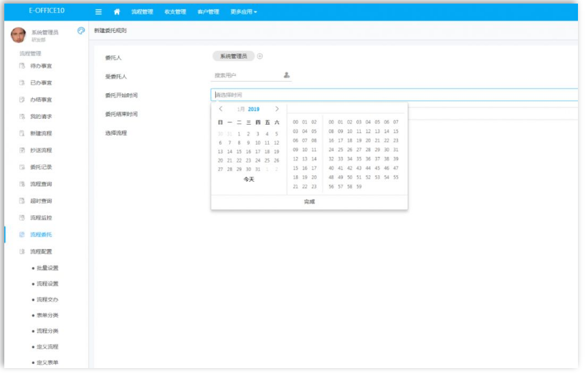Choose hour 08 in the hour list
This screenshot has width=588, height=376.
coord(314,140)
